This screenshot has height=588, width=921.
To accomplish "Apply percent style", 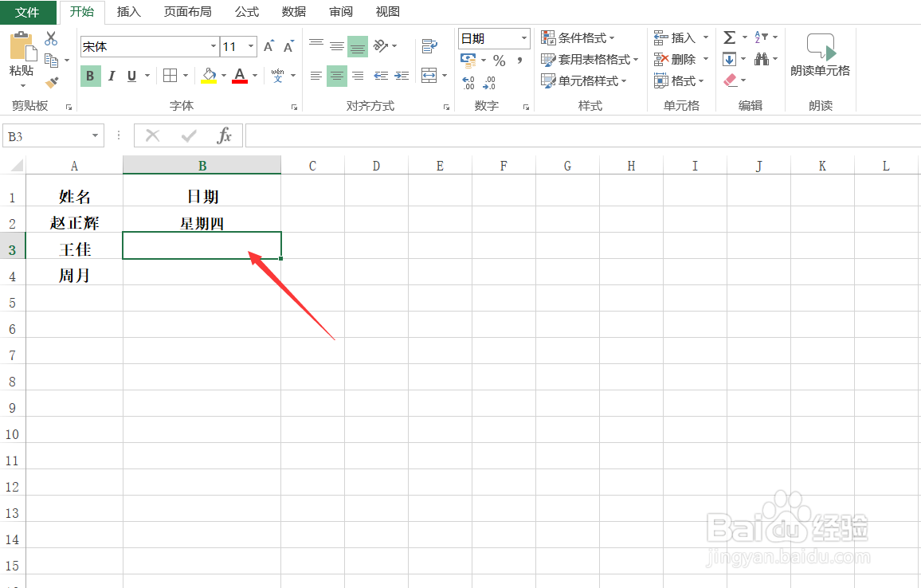I will [x=500, y=61].
